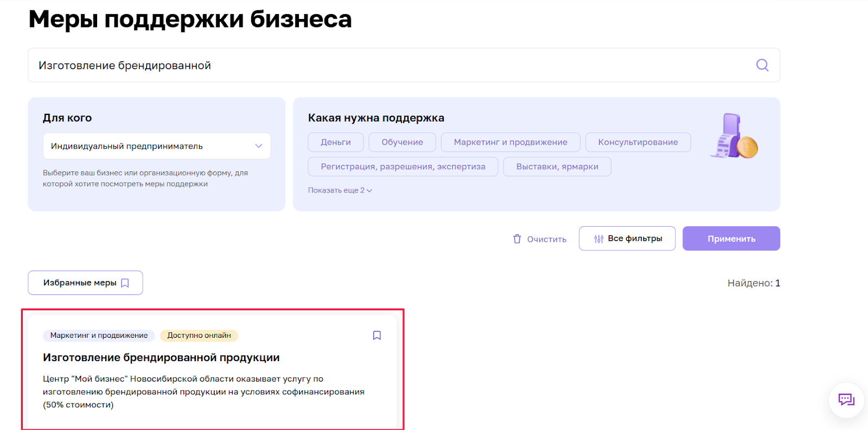Toggle the Консультирование filter chip

pos(637,142)
